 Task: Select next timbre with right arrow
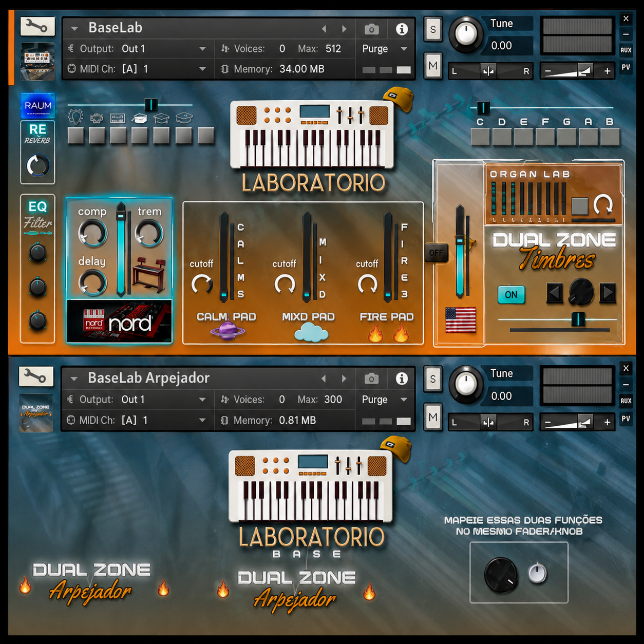[608, 293]
